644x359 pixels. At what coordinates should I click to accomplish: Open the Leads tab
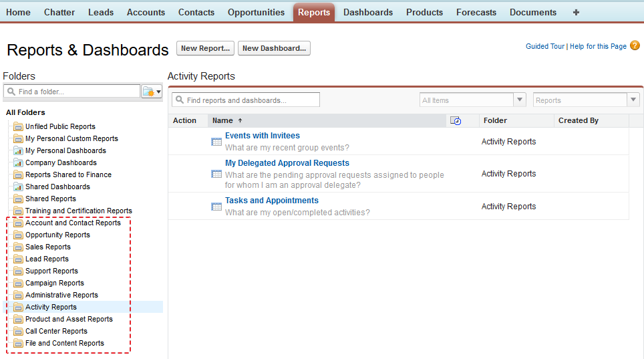[x=101, y=12]
